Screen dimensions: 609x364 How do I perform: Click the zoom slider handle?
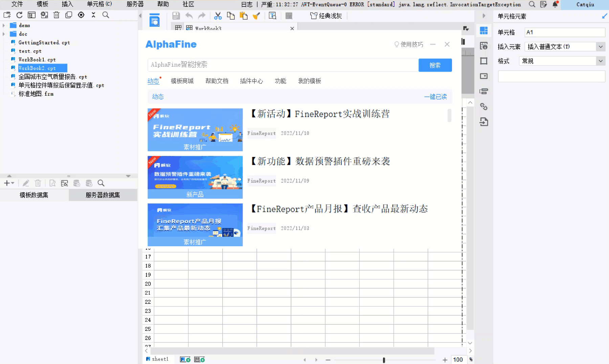coord(384,360)
